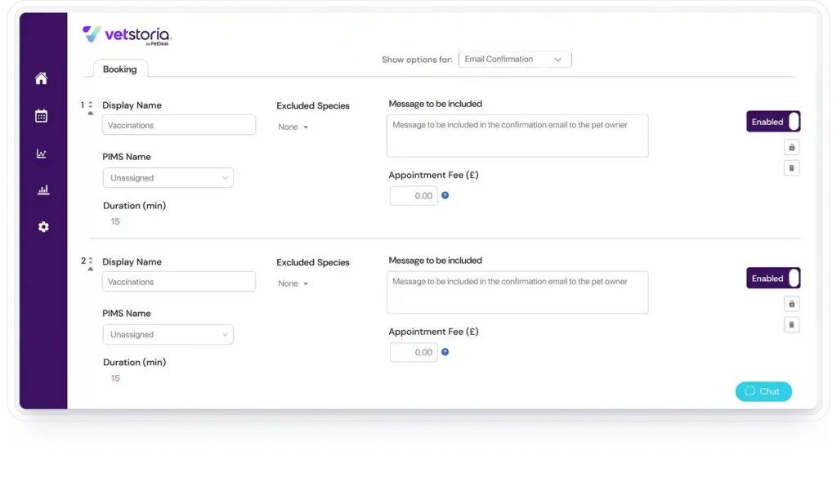Open the Home icon in the sidebar
Screen dimensions: 837x504
(x=41, y=78)
